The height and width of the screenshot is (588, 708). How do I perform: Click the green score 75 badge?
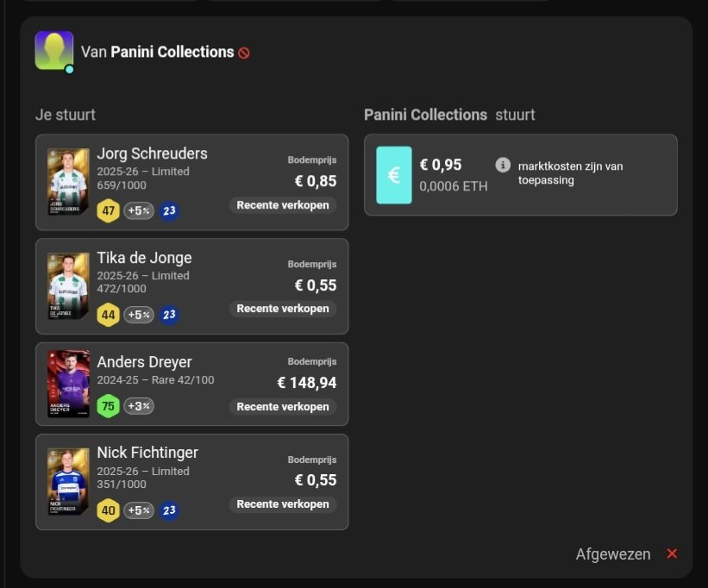(108, 406)
